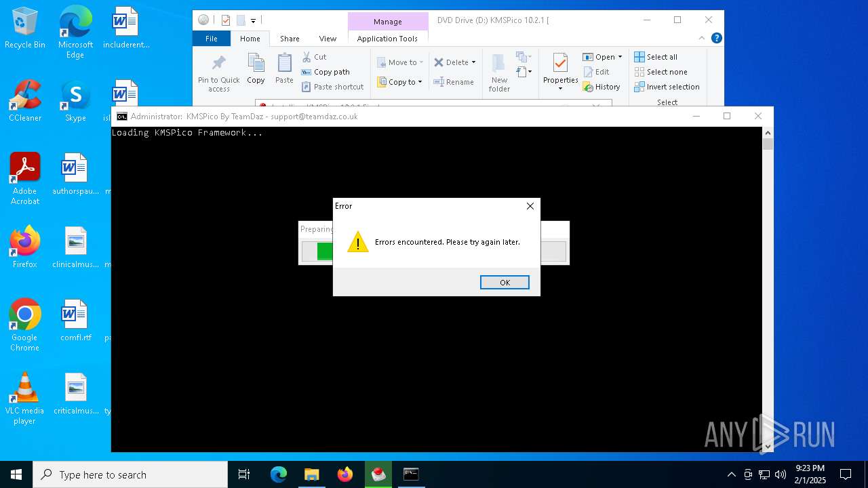Open the Copy to dropdown
The height and width of the screenshot is (488, 868).
(400, 82)
